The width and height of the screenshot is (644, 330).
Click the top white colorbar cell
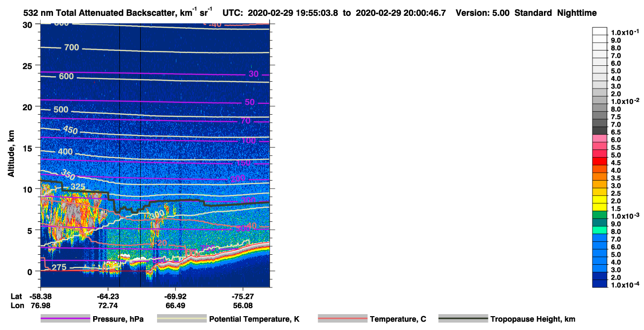(600, 31)
